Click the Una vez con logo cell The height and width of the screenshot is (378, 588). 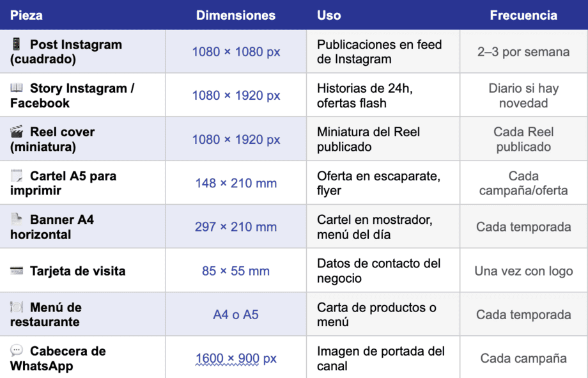(x=523, y=271)
